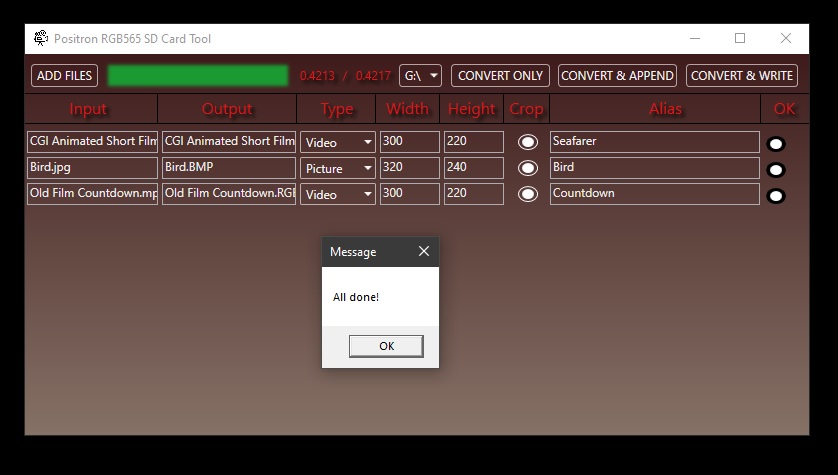The height and width of the screenshot is (475, 838).
Task: Open the G:\ drive dropdown
Action: (420, 76)
